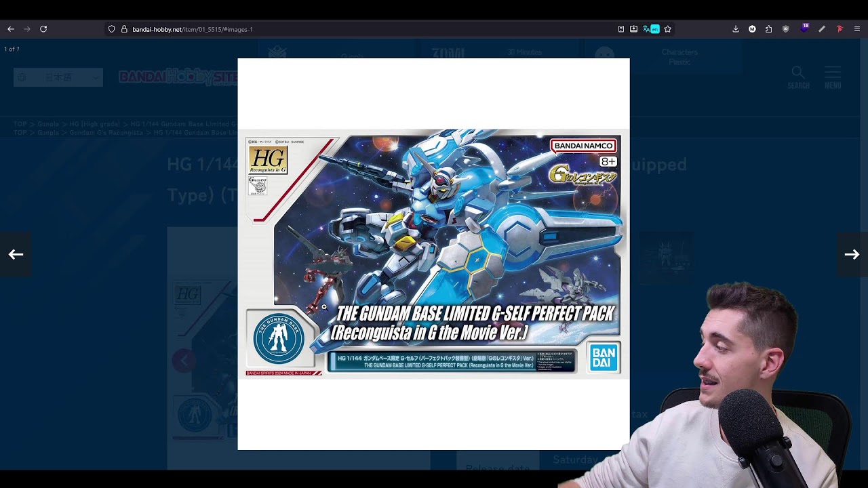The height and width of the screenshot is (488, 868).
Task: Go to the previous lightbox image
Action: point(16,254)
